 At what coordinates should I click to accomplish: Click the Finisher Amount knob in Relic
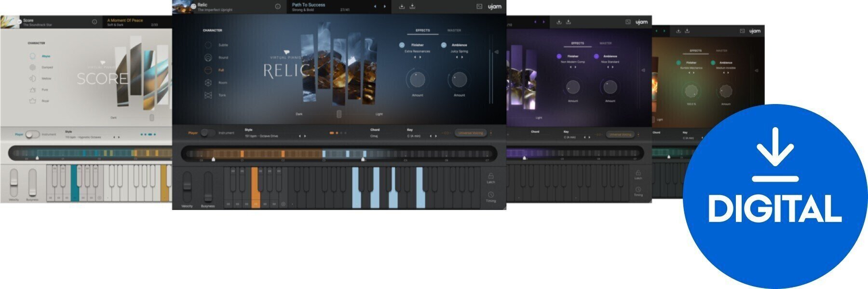(417, 79)
